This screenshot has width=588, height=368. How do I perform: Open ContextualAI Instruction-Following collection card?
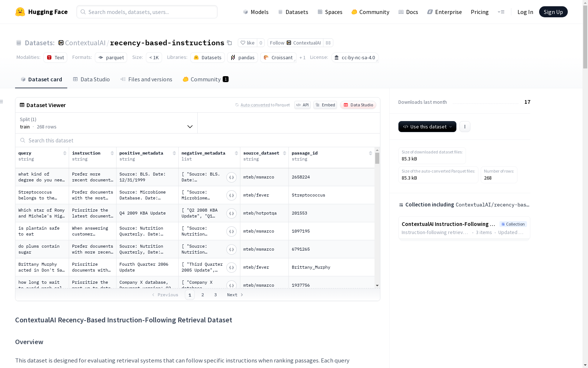click(464, 228)
